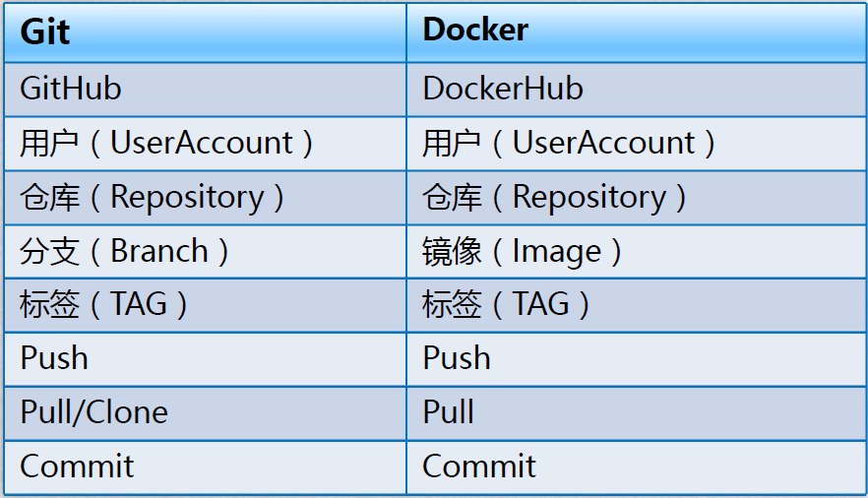Screen dimensions: 868x498
Task: Select the Pull cell under Docker
Action: tap(448, 412)
